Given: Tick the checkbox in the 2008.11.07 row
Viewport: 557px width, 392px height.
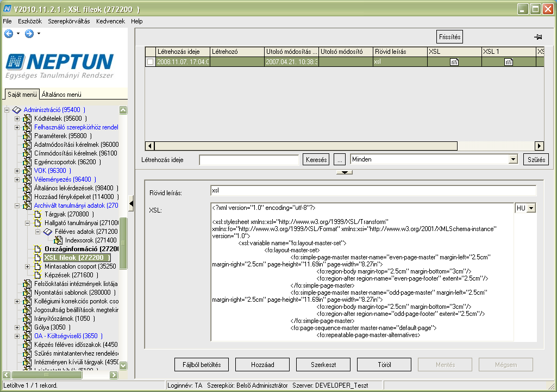Looking at the screenshot, I should [151, 62].
